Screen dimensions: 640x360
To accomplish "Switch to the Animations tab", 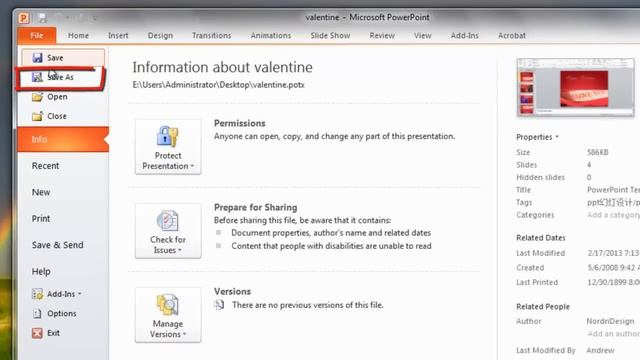I will [271, 36].
